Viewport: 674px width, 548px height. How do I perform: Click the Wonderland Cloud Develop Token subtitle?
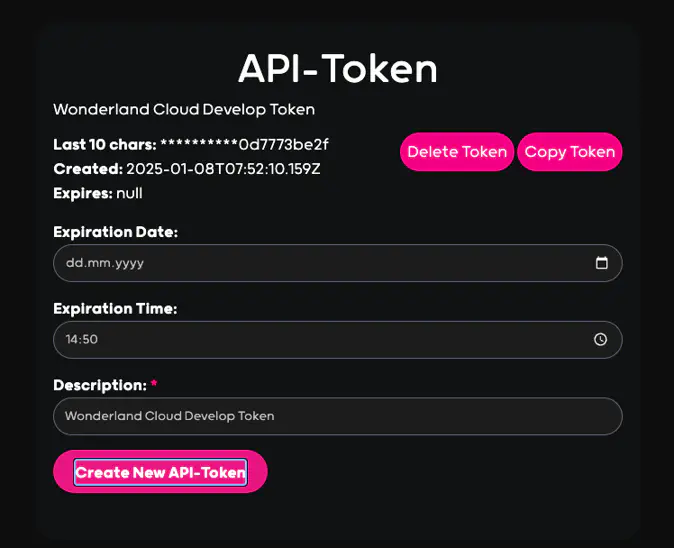pyautogui.click(x=184, y=109)
